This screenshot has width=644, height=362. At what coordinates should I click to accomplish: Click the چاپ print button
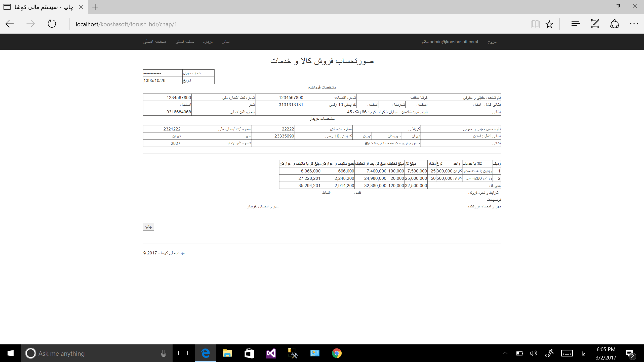coord(148,227)
